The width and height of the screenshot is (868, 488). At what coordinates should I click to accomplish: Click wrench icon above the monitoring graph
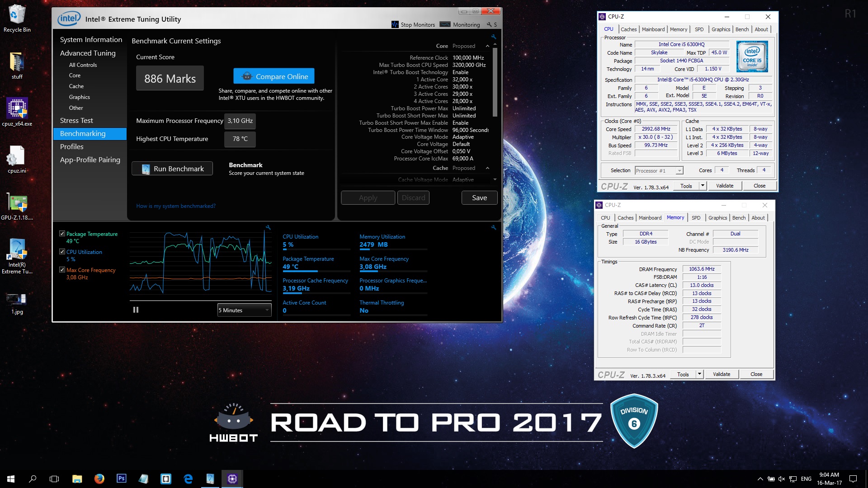(x=268, y=228)
